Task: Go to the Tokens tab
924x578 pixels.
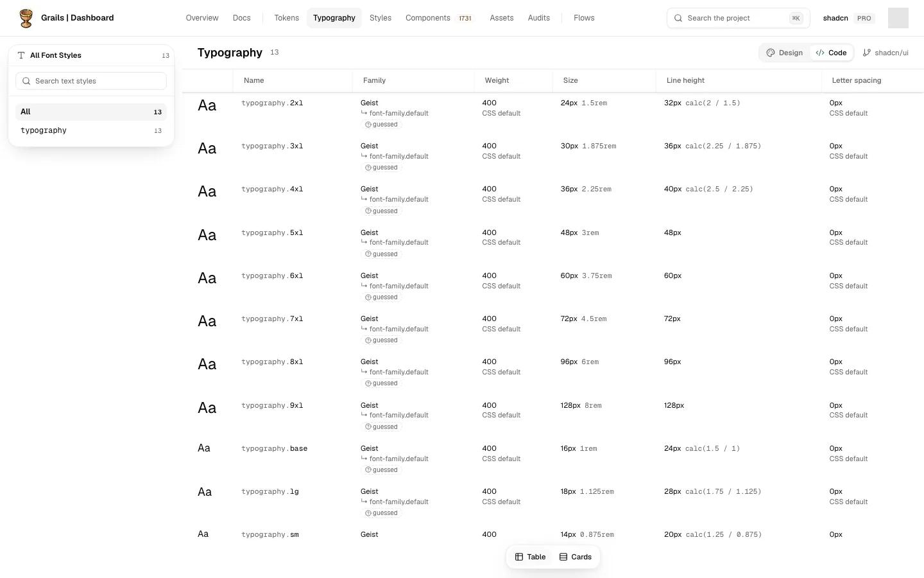Action: [x=287, y=18]
